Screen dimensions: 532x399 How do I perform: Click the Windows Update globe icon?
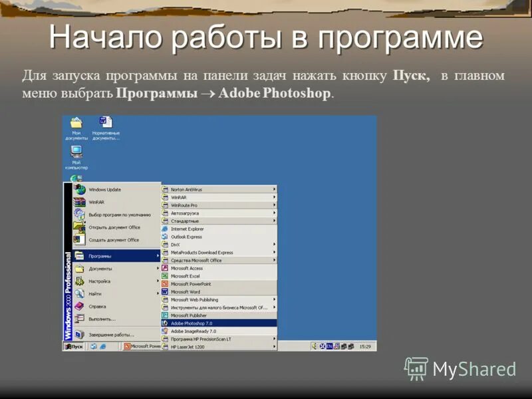(80, 190)
